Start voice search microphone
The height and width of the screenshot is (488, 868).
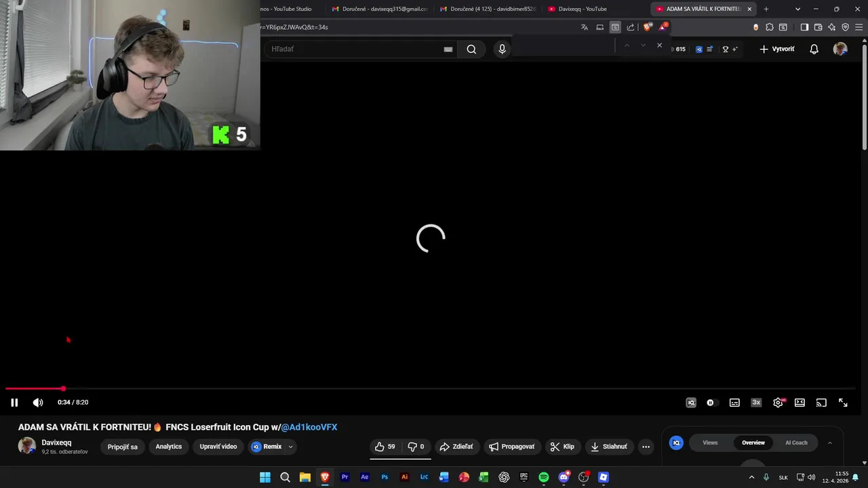click(x=502, y=49)
